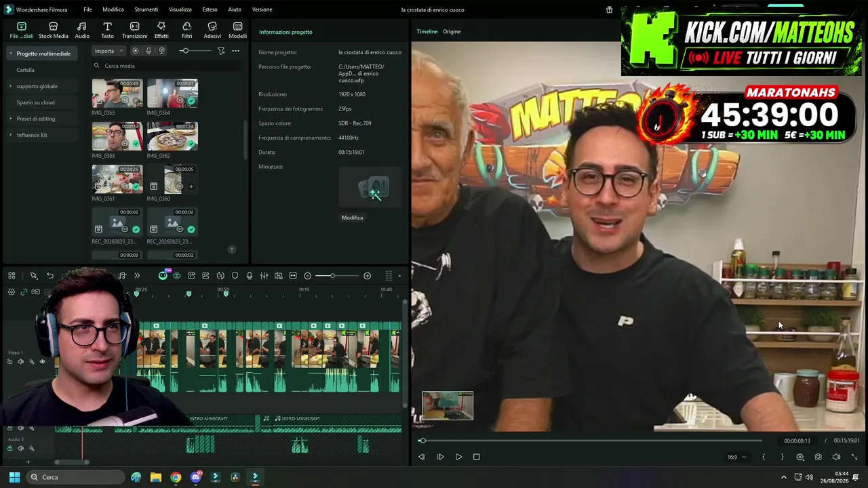Image resolution: width=868 pixels, height=488 pixels.
Task: Switch to the Audio tab
Action: coord(82,30)
